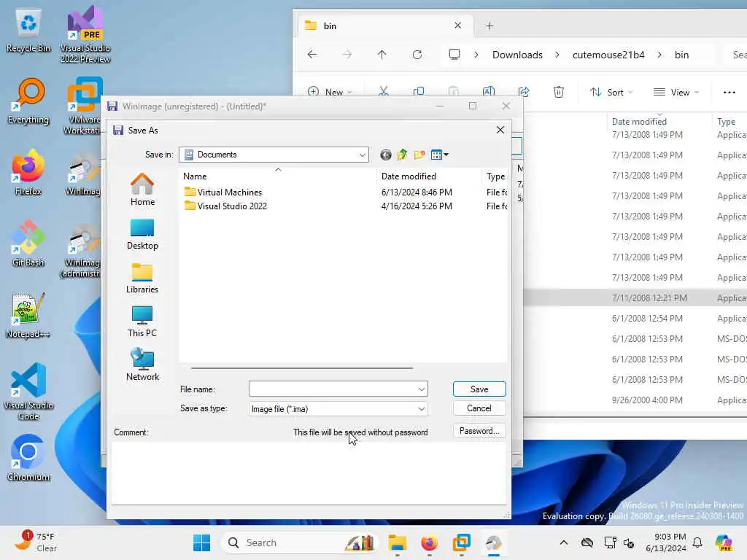Open the Save as type dropdown
The width and height of the screenshot is (747, 560).
(x=338, y=408)
